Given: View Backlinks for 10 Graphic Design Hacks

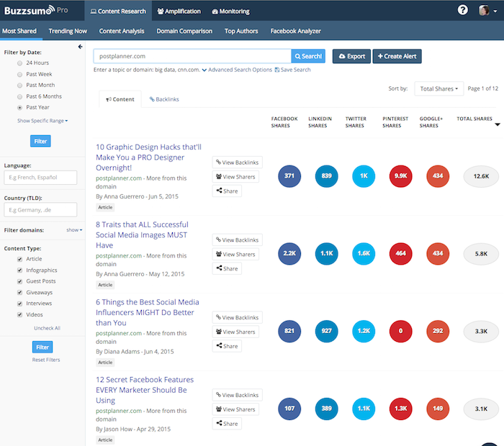Looking at the screenshot, I should pyautogui.click(x=237, y=162).
